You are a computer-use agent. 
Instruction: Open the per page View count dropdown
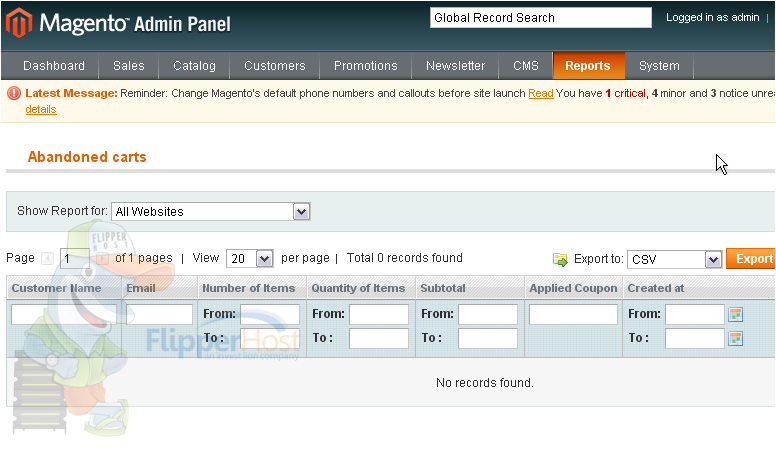(250, 258)
